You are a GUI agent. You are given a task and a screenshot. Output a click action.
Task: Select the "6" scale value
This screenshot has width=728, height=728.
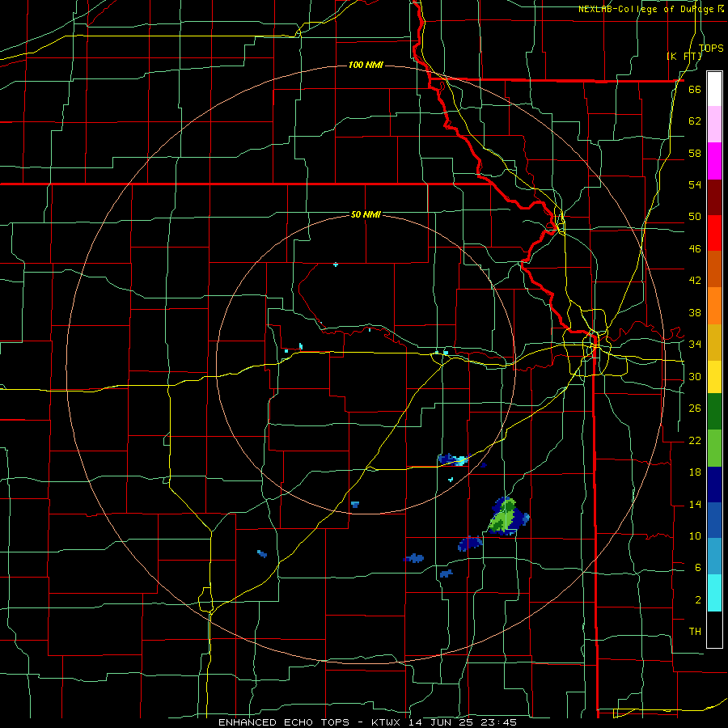pyautogui.click(x=697, y=568)
